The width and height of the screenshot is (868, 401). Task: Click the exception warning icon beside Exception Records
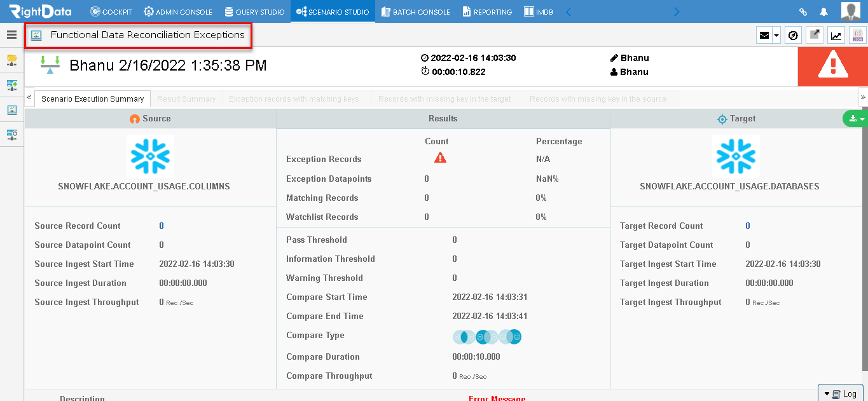pos(440,157)
